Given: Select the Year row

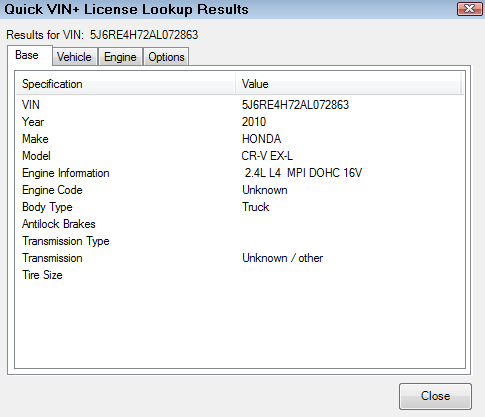Looking at the screenshot, I should click(x=240, y=122).
